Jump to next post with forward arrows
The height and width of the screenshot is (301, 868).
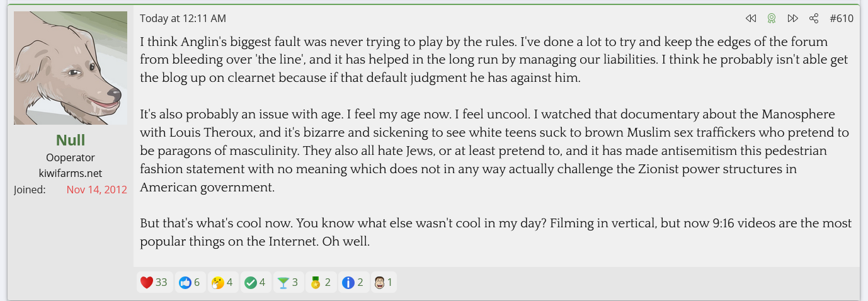tap(793, 19)
